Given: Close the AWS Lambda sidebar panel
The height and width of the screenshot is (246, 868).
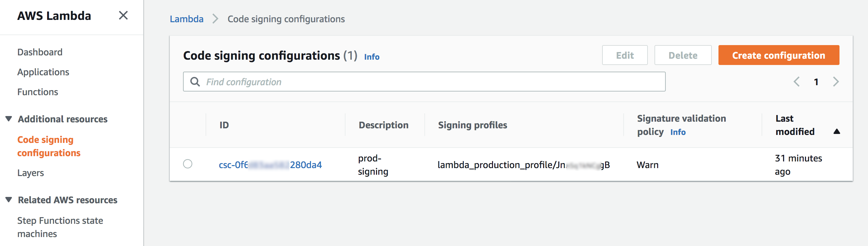Looking at the screenshot, I should tap(123, 16).
